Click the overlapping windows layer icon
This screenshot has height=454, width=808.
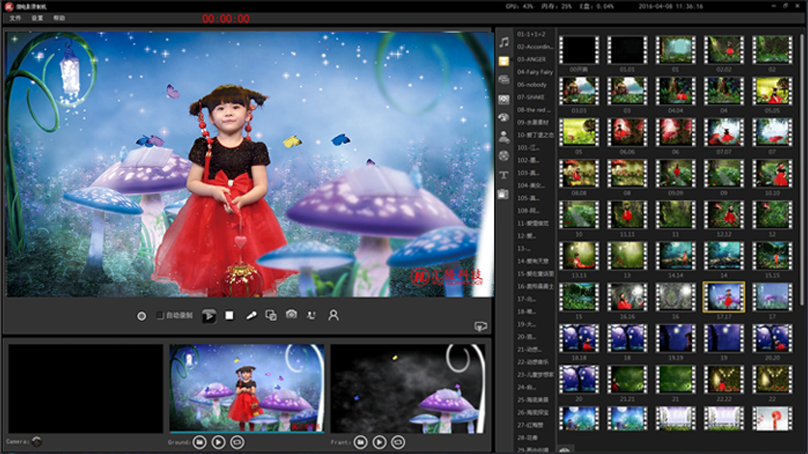click(x=271, y=315)
